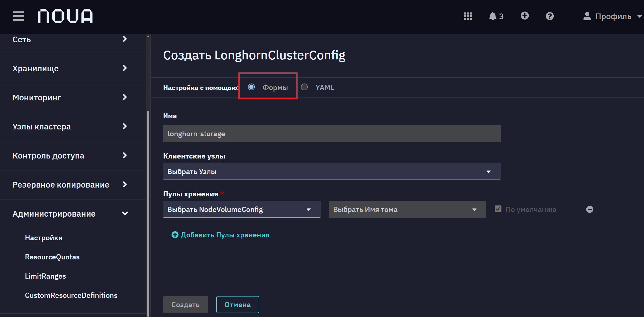Image resolution: width=644 pixels, height=317 pixels.
Task: Select the Формы radio button
Action: [x=251, y=87]
